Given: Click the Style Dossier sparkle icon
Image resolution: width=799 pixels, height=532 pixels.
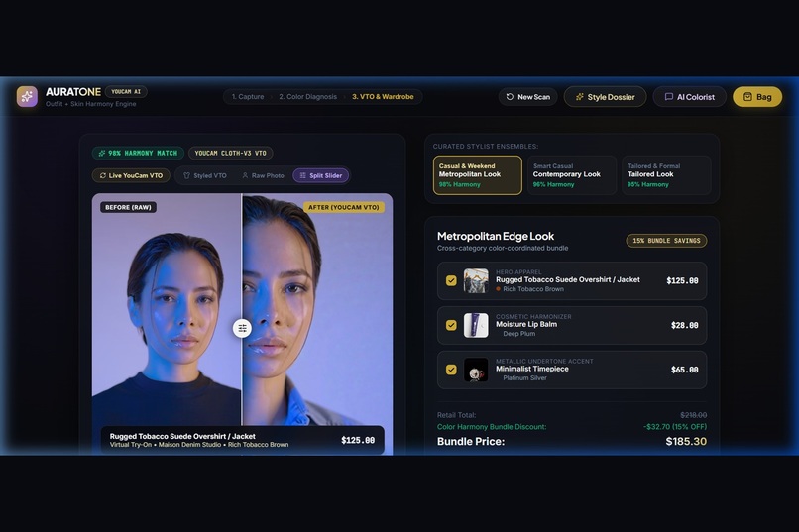Looking at the screenshot, I should pyautogui.click(x=579, y=97).
